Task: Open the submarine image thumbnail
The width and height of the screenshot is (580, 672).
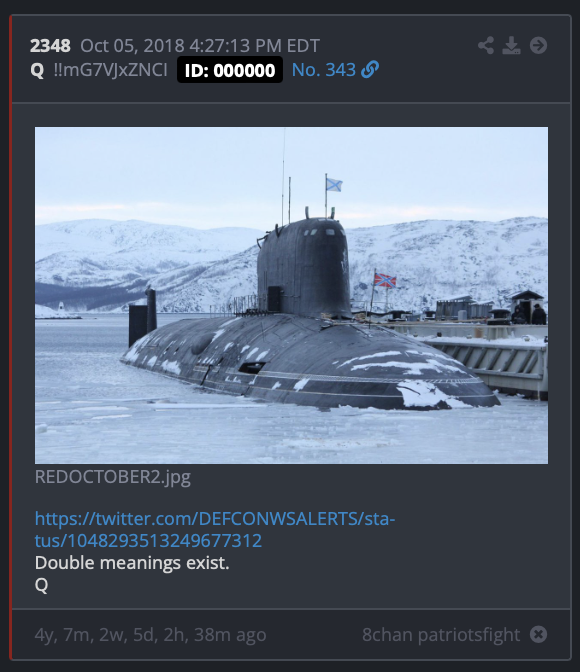Action: tap(292, 295)
